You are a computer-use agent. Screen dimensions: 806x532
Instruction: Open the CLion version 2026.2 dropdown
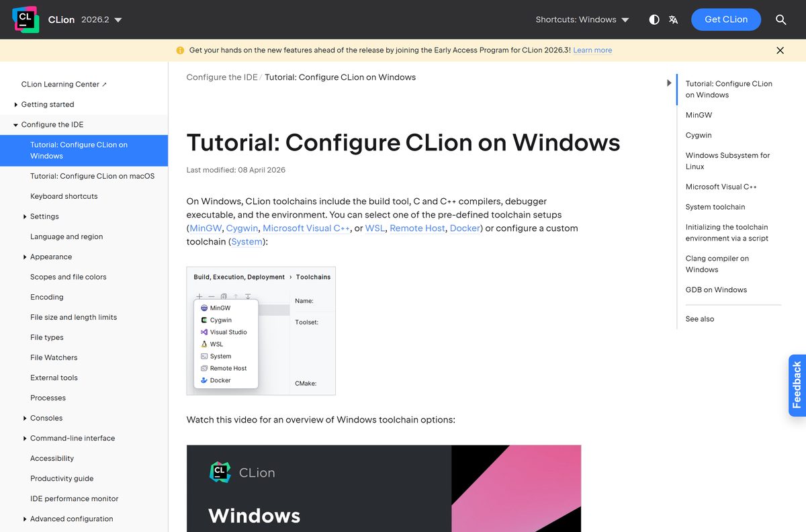(x=101, y=19)
